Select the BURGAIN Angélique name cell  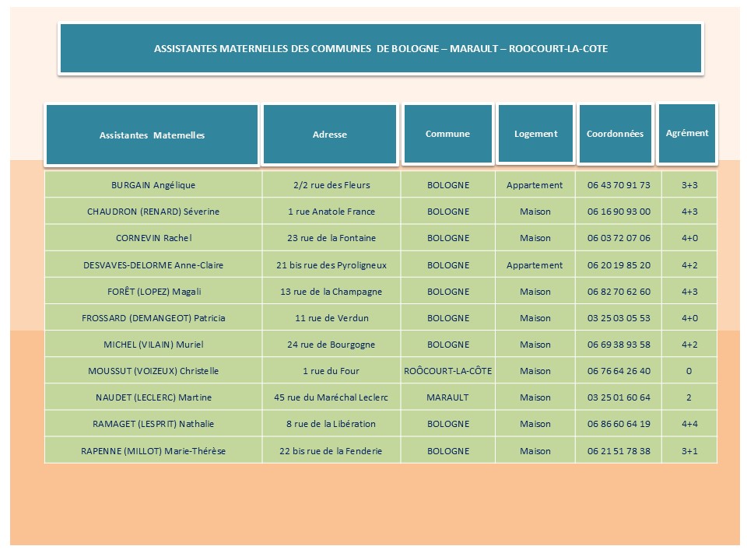(153, 185)
